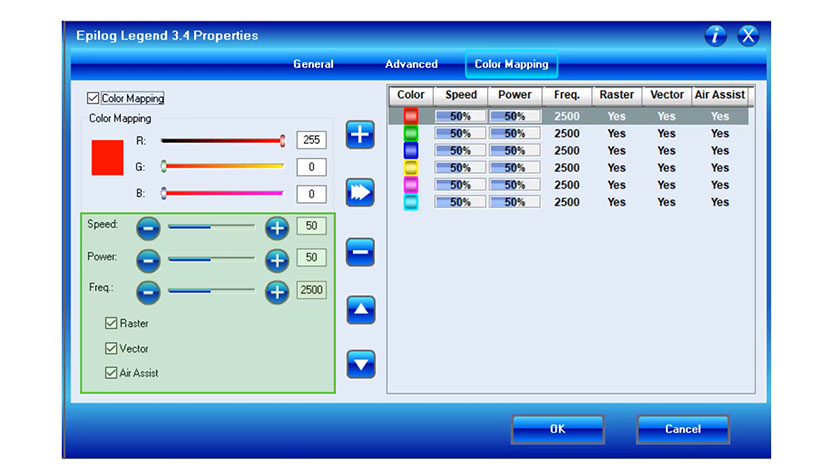Toggle the Vector checkbox

111,348
